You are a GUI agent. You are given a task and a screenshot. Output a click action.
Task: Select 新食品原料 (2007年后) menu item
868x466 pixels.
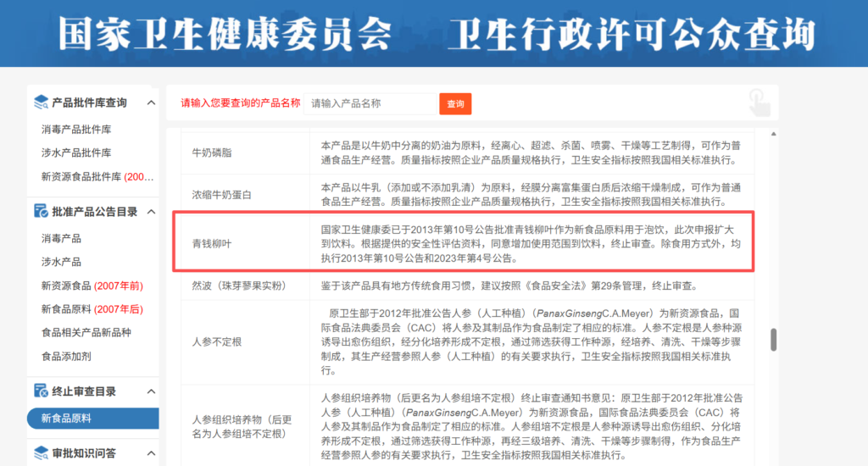coord(92,309)
